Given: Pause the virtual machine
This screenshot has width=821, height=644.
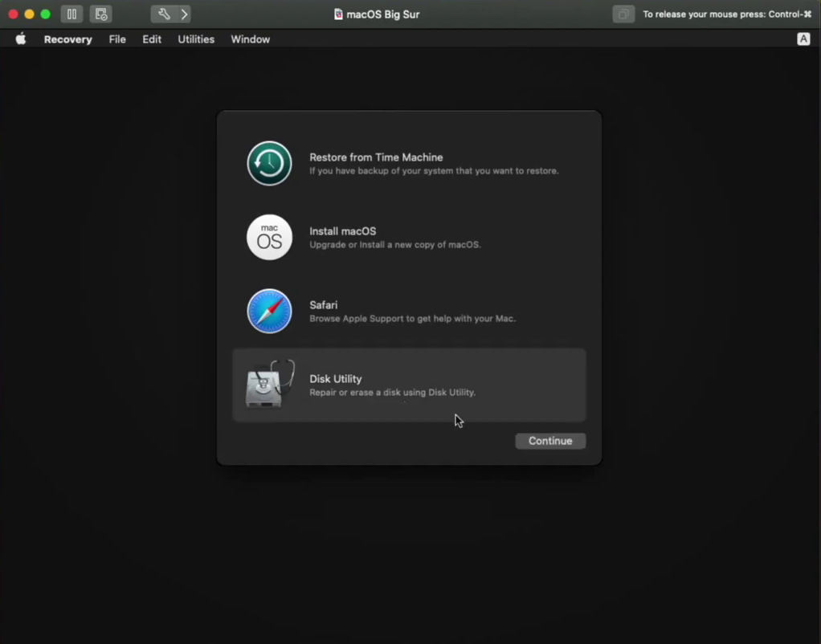Looking at the screenshot, I should 71,14.
